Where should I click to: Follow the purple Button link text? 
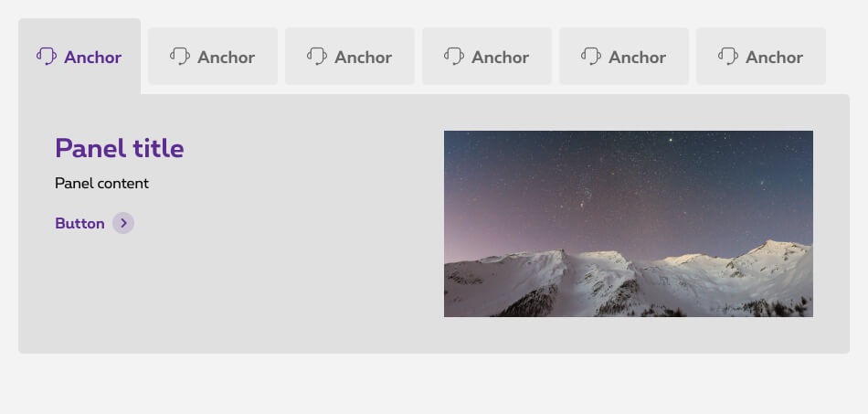[x=79, y=223]
